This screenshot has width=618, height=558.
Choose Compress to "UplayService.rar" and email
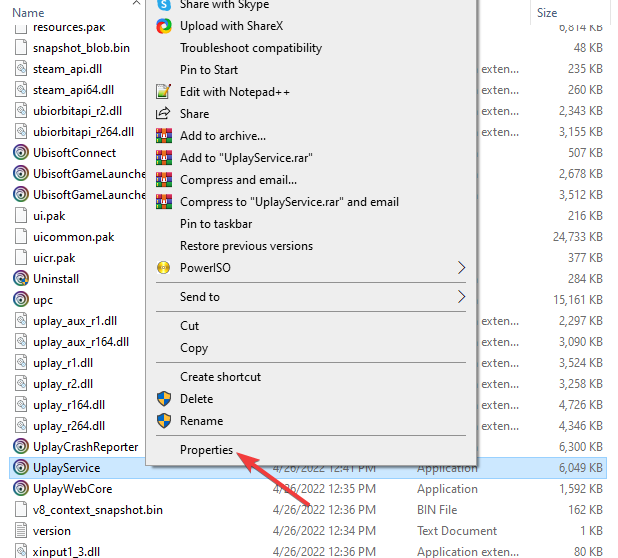click(289, 202)
